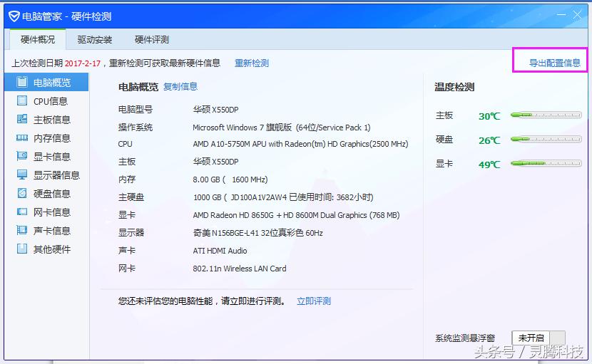Select the 内存信息 sidebar label
The width and height of the screenshot is (592, 364).
(x=52, y=138)
